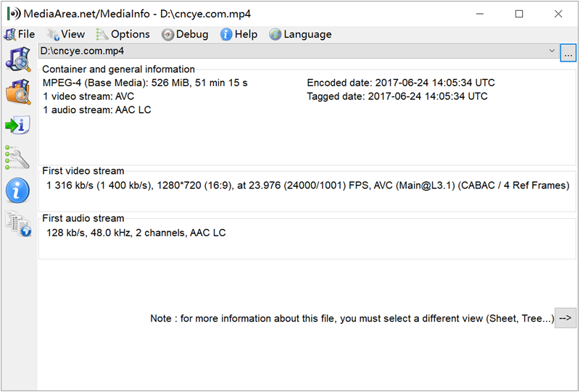
Task: Open the View menu
Action: pyautogui.click(x=66, y=34)
